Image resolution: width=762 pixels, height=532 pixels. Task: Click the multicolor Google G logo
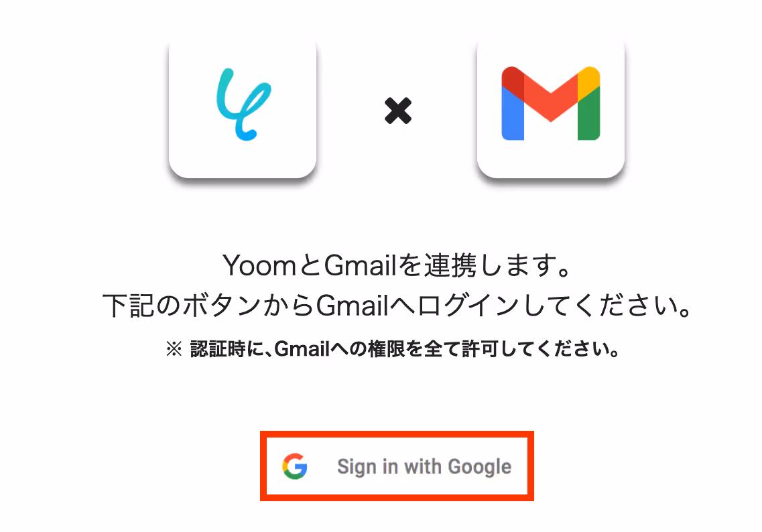pyautogui.click(x=295, y=466)
